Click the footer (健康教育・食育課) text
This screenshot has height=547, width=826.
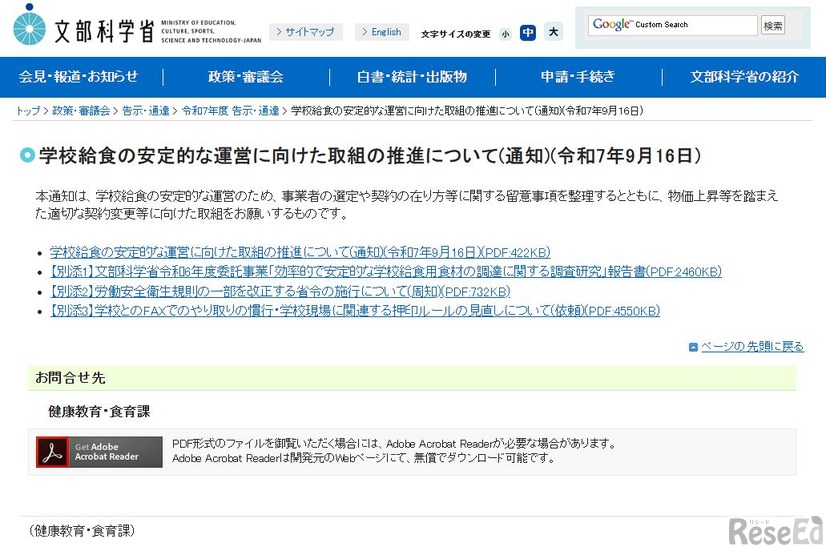(82, 531)
